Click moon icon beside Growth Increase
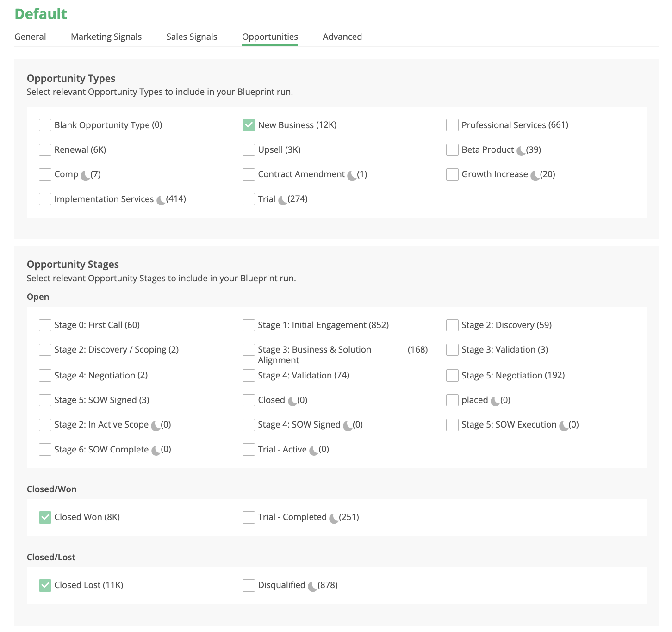 point(535,175)
